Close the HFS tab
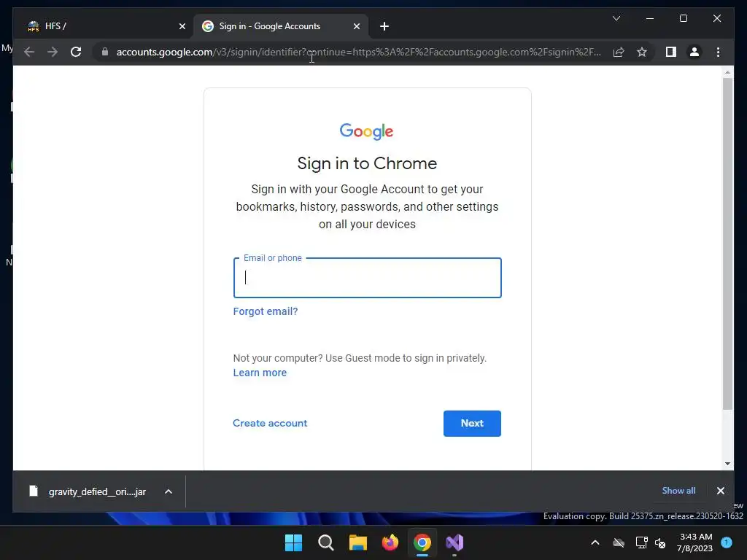The height and width of the screenshot is (560, 747). point(182,26)
